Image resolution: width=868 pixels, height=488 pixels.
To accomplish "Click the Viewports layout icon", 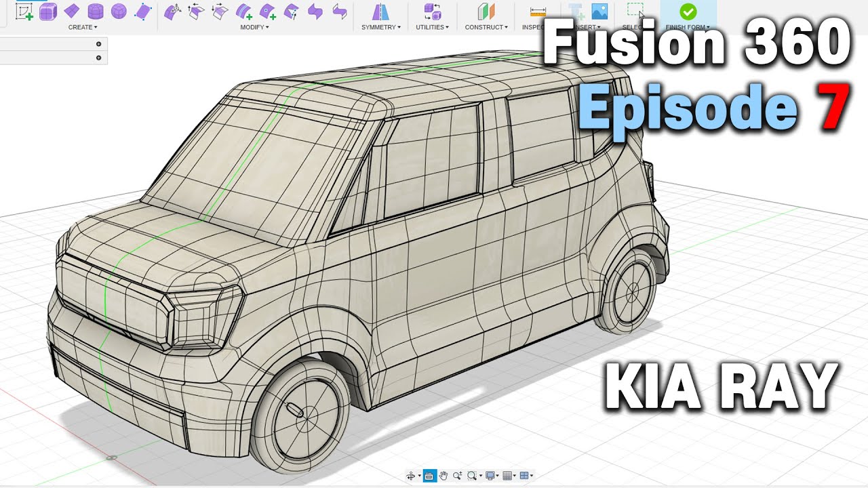I will click(524, 476).
